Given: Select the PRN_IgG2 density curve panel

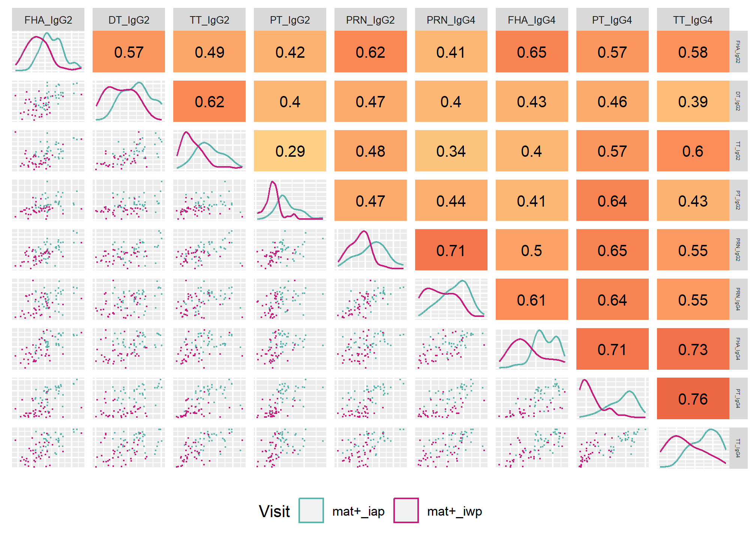Looking at the screenshot, I should (370, 250).
